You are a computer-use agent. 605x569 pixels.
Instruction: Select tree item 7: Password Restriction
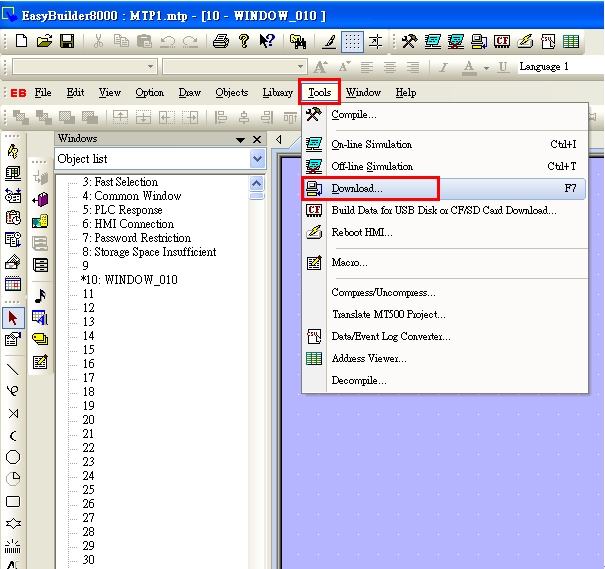[137, 238]
